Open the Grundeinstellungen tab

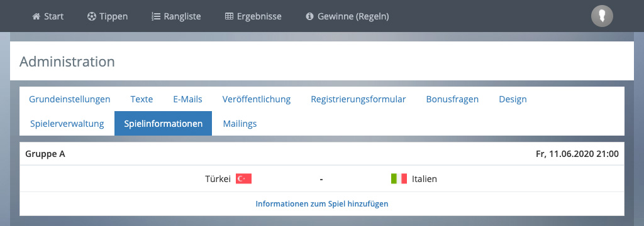[x=70, y=99]
